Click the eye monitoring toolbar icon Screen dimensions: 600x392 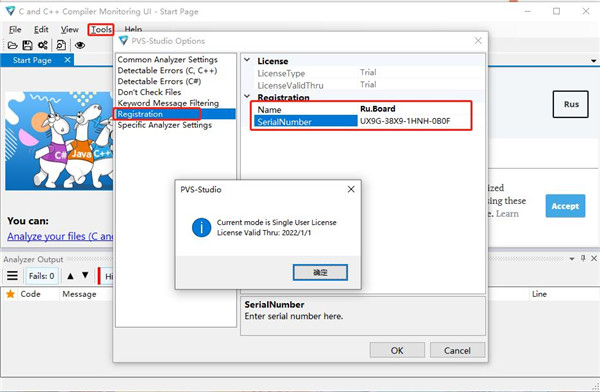pyautogui.click(x=80, y=45)
